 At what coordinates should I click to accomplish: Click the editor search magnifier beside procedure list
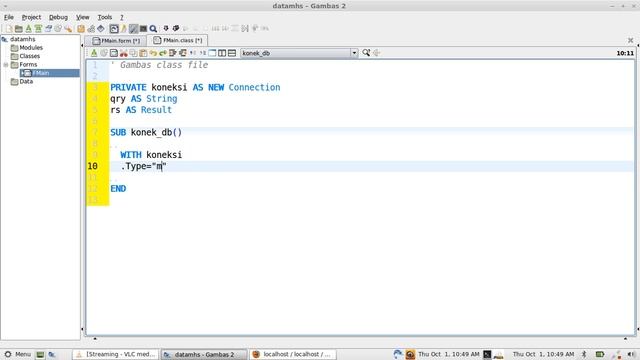366,53
